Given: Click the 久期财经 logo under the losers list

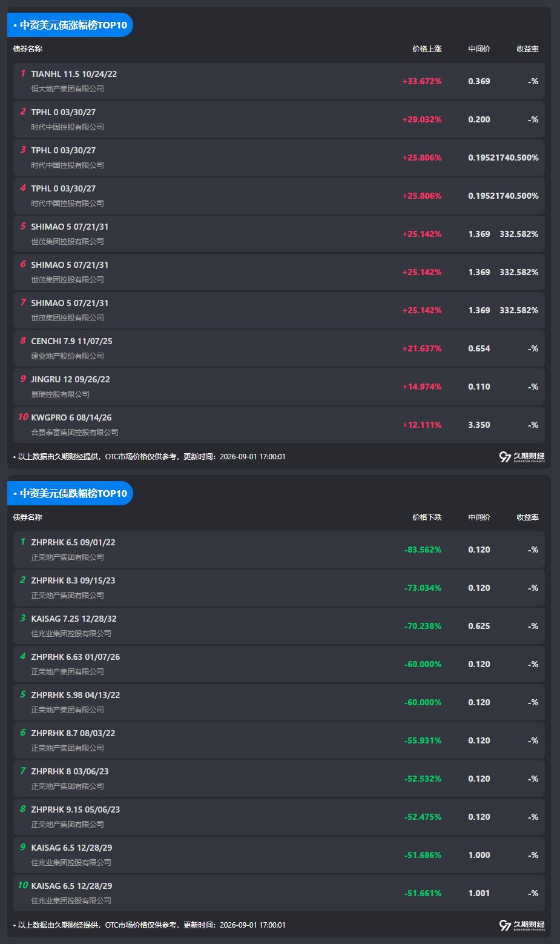Looking at the screenshot, I should coord(522,925).
